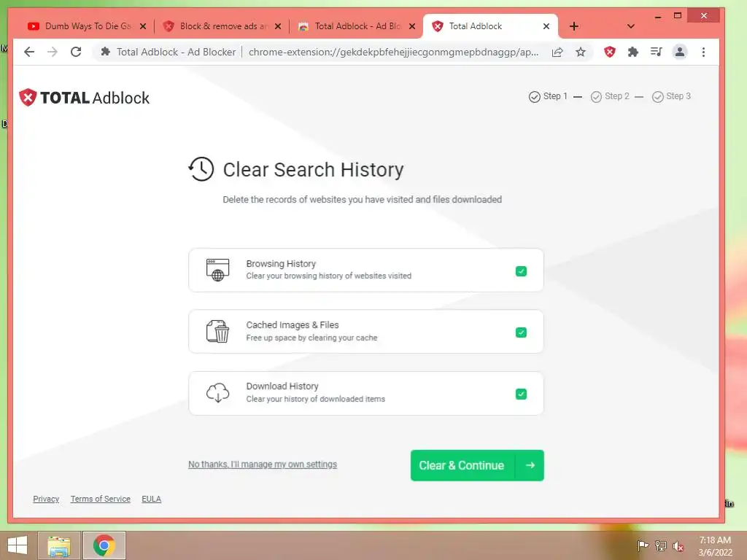This screenshot has height=560, width=747.
Task: Open the Windows Start button
Action: click(18, 545)
